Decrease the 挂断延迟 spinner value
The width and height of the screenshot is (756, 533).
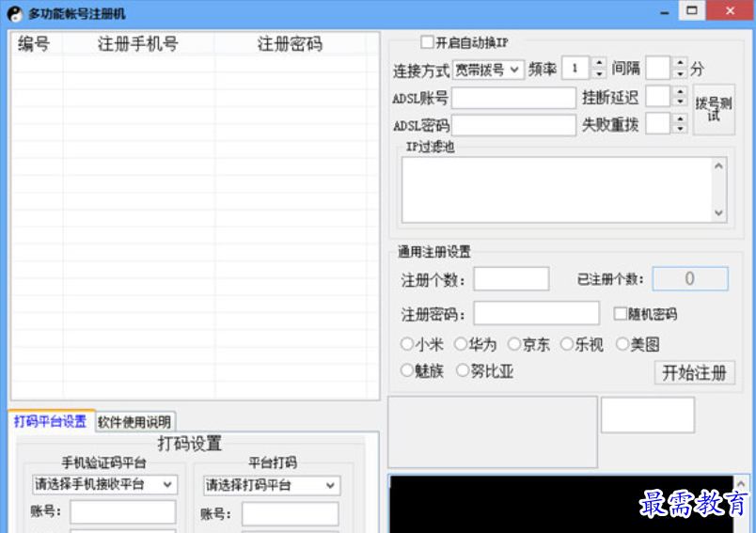[x=680, y=102]
